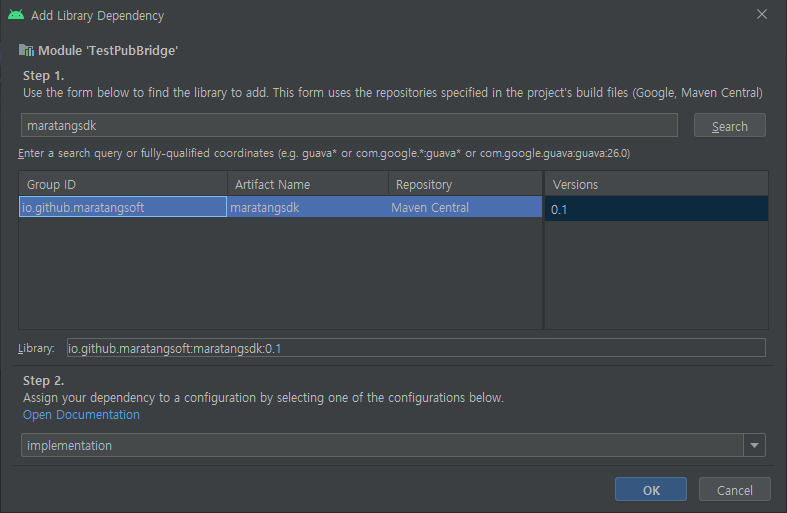The image size is (787, 513).
Task: Close the Add Library Dependency dialog
Action: 761,15
